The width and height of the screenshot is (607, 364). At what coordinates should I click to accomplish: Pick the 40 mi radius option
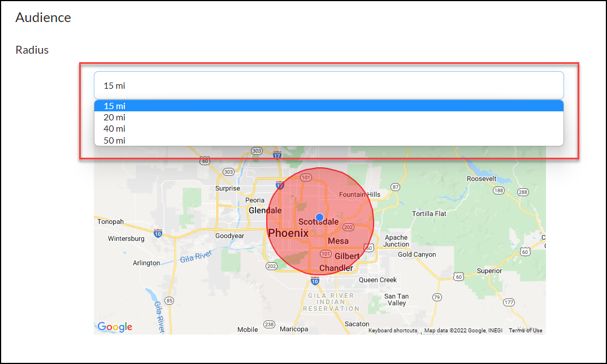click(329, 128)
